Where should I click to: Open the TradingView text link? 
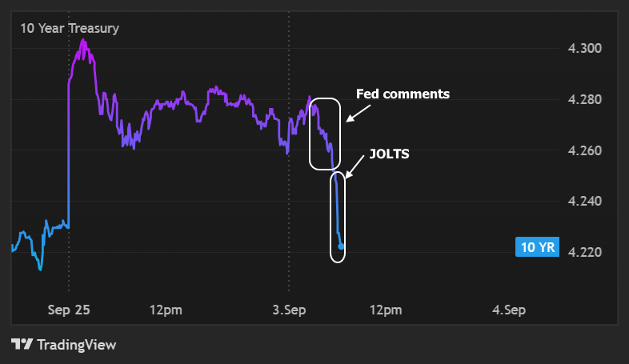77,345
